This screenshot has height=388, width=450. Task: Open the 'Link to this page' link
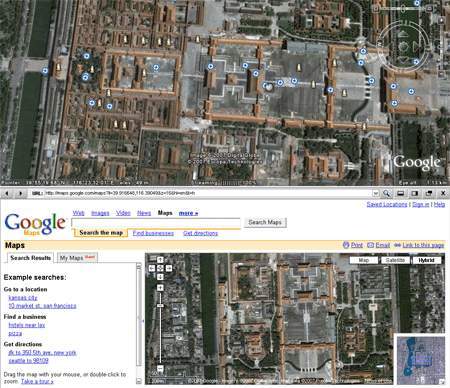[x=423, y=245]
